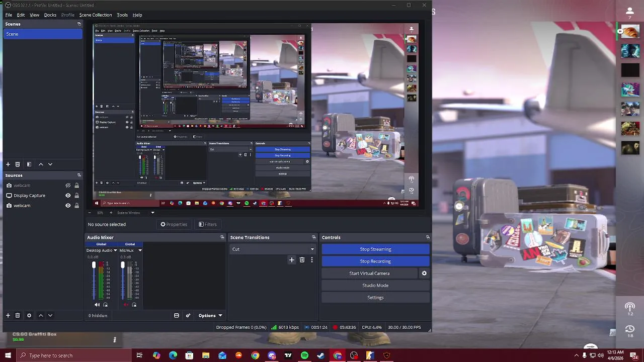Click Stop Recording

point(375,261)
